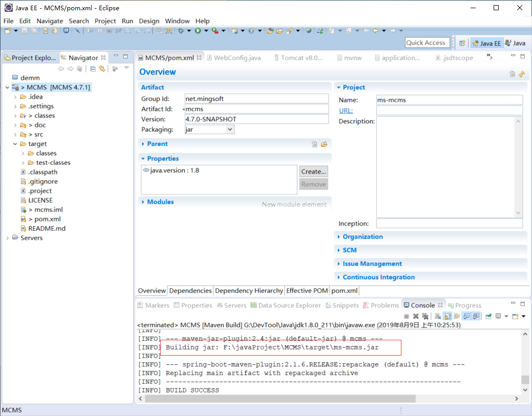Click the Version input field
This screenshot has width=532, height=416.
(257, 119)
